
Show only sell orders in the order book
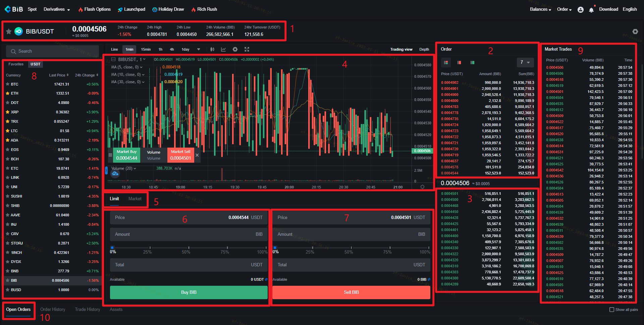click(459, 62)
